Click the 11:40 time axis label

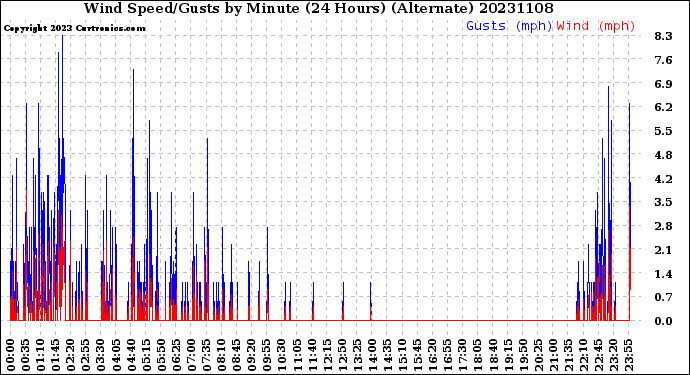click(312, 355)
